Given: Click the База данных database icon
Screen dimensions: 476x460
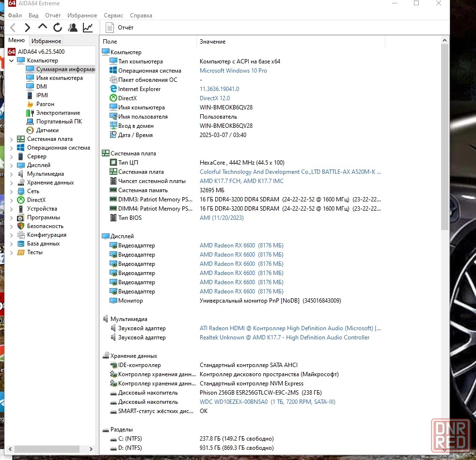Looking at the screenshot, I should [21, 244].
